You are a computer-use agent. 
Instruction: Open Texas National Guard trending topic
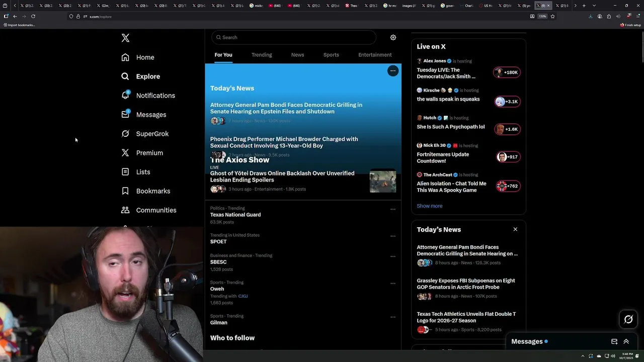pos(235,215)
